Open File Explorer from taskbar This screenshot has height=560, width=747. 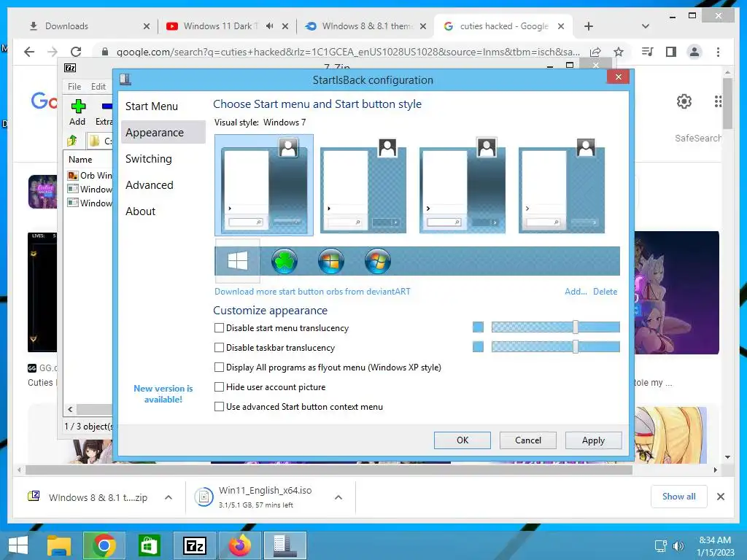[59, 545]
